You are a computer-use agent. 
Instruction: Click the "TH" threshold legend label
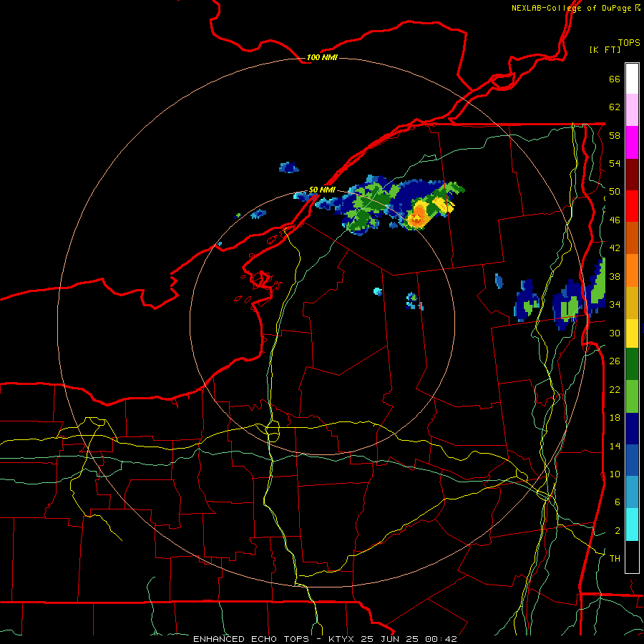click(x=615, y=559)
